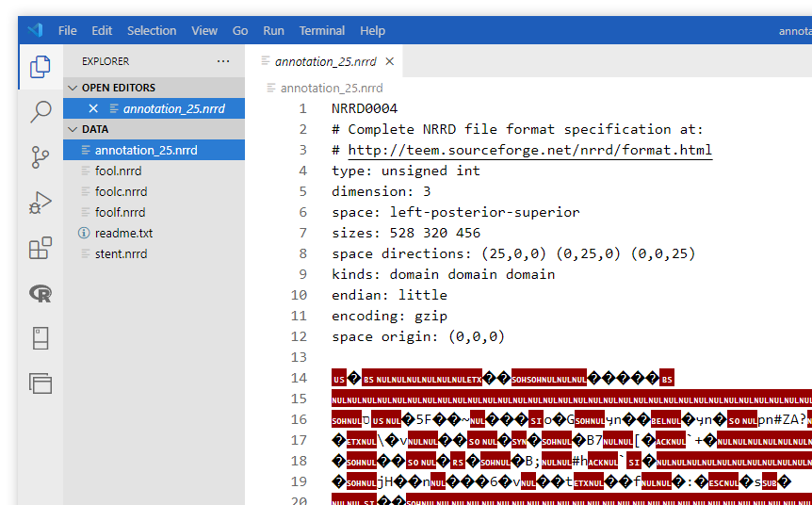812x505 pixels.
Task: Open the Search view
Action: click(41, 112)
